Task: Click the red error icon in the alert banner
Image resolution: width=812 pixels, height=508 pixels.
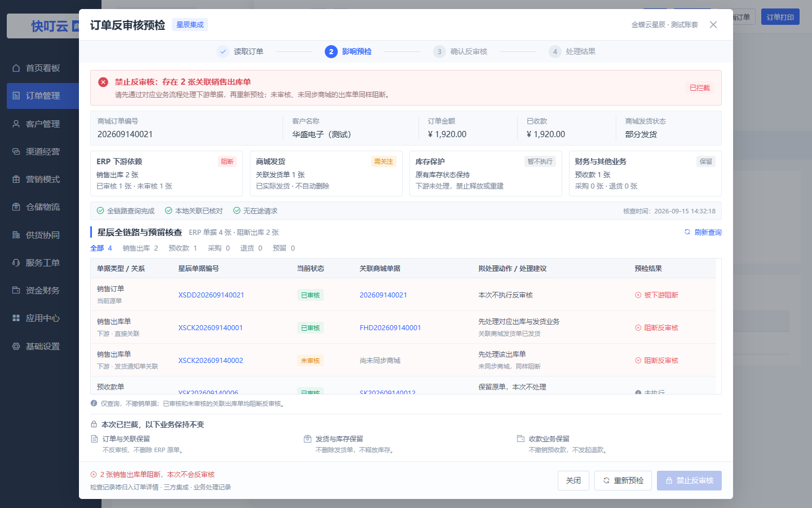Action: (x=103, y=82)
